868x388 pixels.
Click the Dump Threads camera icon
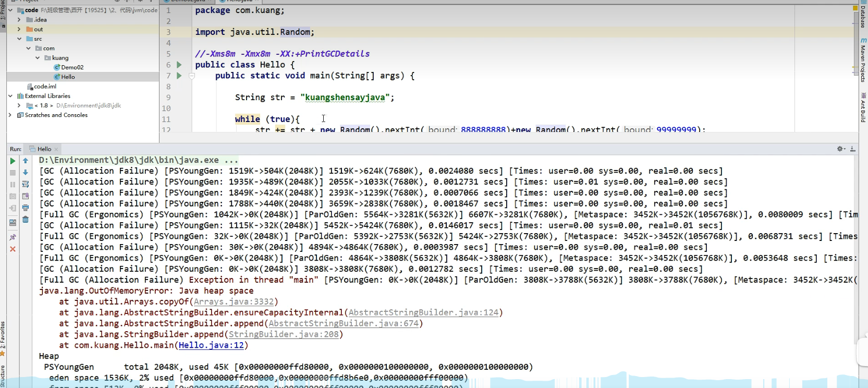(x=13, y=197)
